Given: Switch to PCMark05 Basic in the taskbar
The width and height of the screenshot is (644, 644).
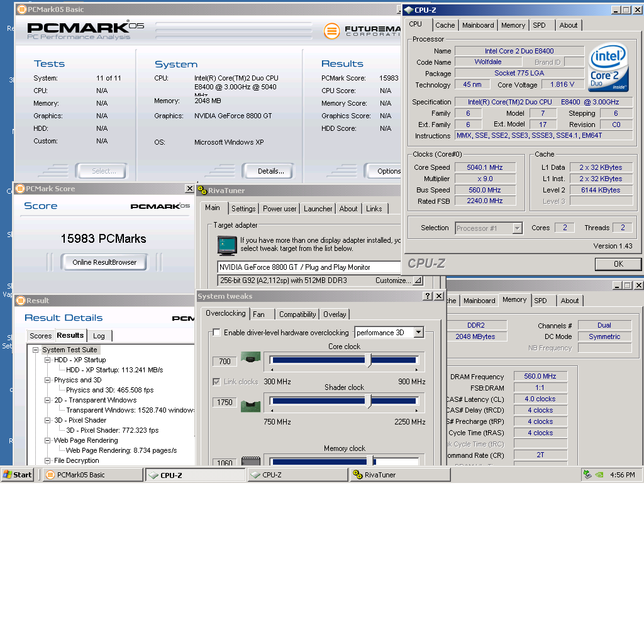Looking at the screenshot, I should [x=93, y=475].
